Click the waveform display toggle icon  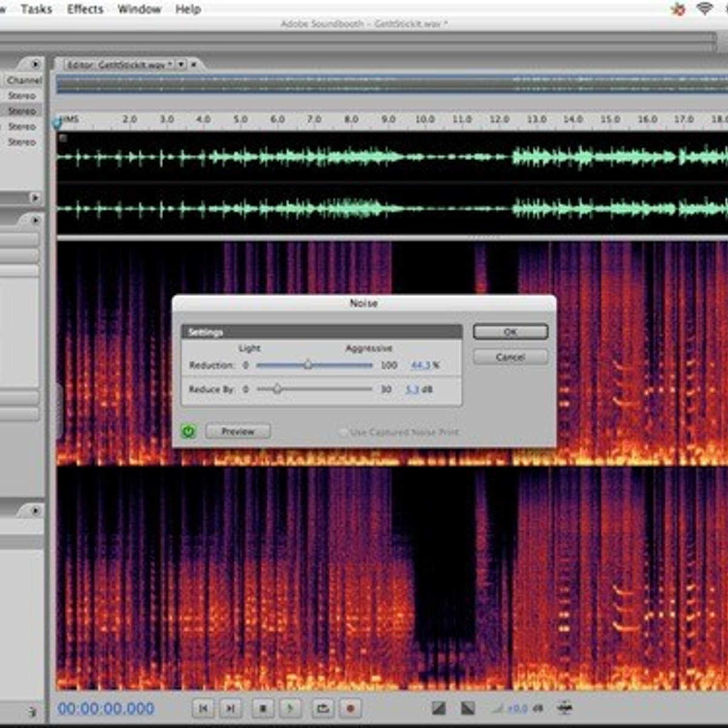click(440, 707)
